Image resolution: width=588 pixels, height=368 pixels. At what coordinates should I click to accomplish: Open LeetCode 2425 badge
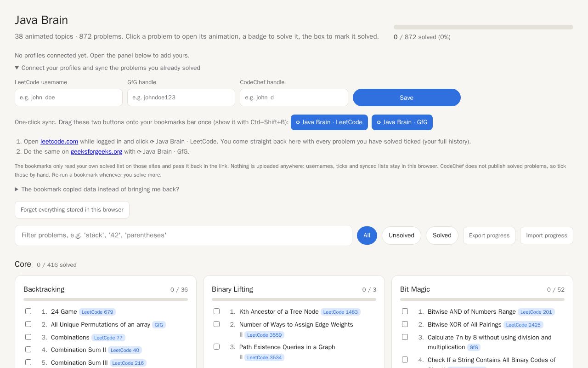coord(523,325)
